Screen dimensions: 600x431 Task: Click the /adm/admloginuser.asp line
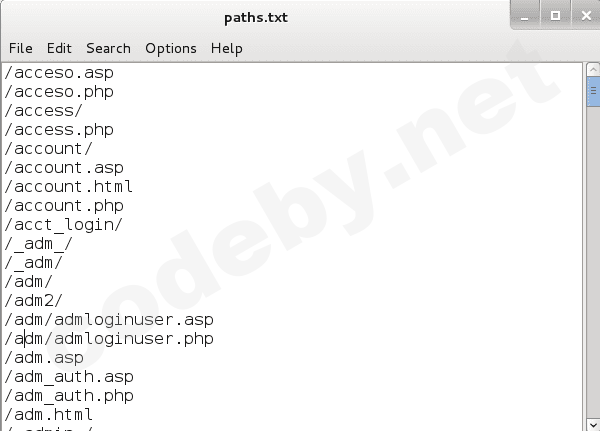(x=109, y=320)
